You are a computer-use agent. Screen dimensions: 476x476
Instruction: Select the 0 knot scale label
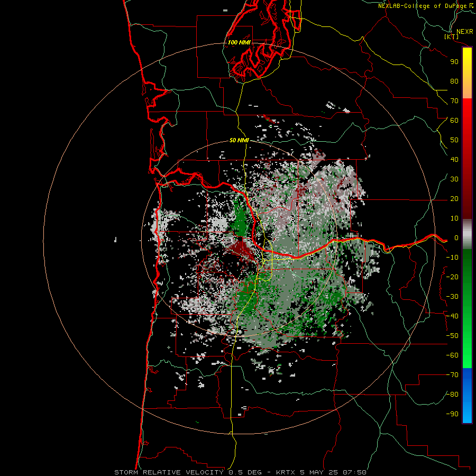[x=456, y=238]
